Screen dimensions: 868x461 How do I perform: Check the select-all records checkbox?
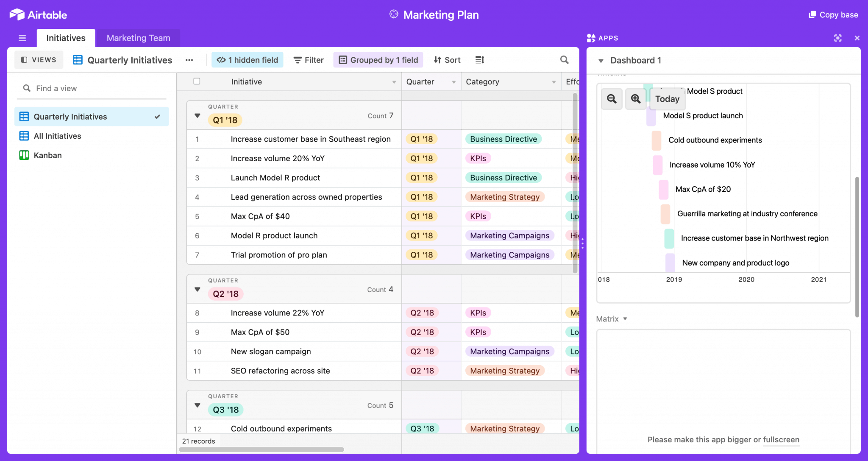(x=197, y=81)
